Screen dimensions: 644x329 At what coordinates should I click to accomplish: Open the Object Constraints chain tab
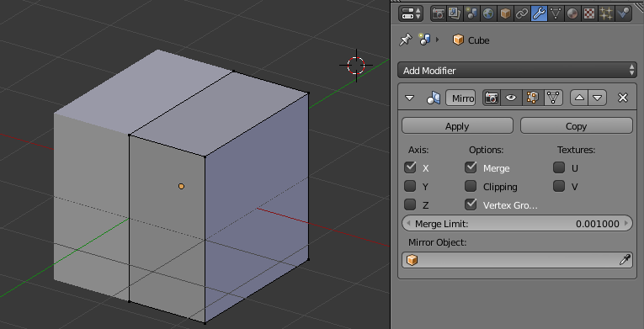click(522, 13)
